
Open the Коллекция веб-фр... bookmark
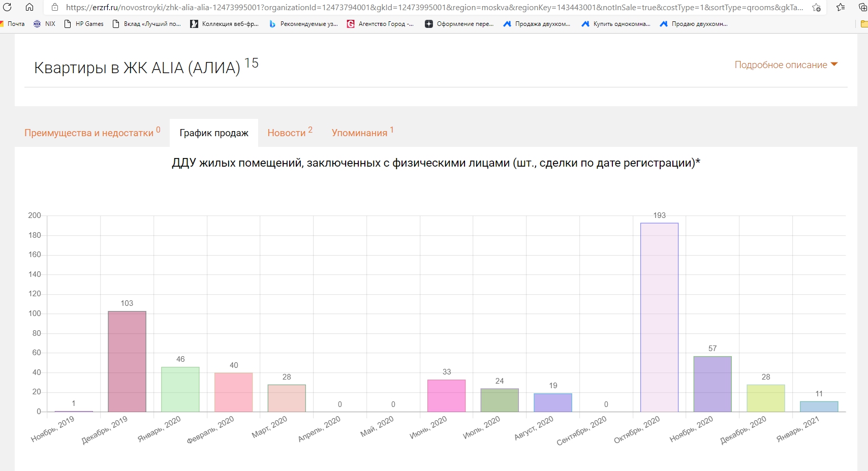coord(225,24)
